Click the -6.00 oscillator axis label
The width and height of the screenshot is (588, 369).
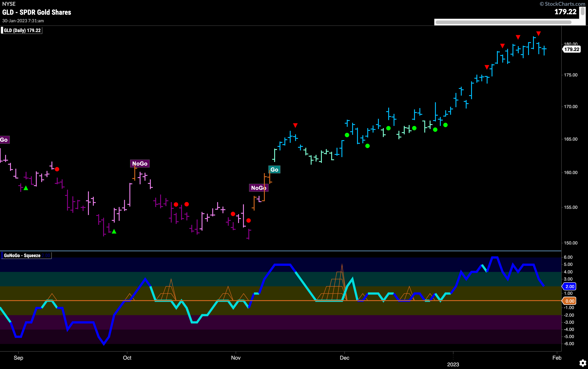point(569,344)
